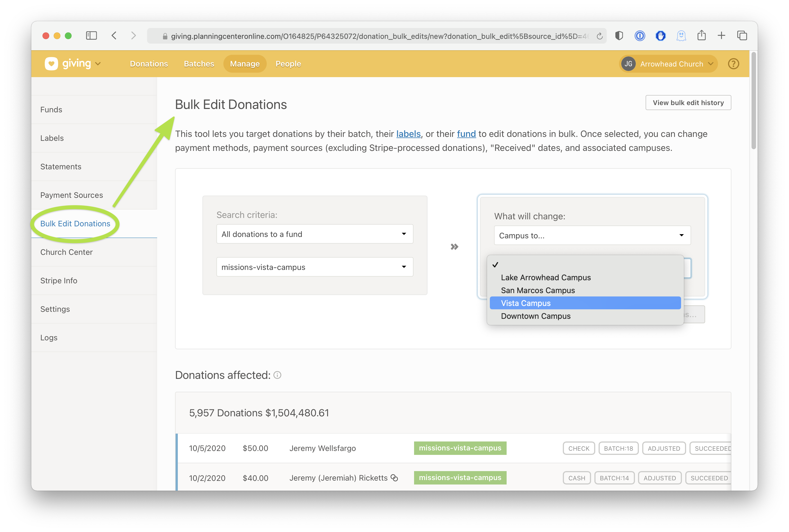Click the Safari share icon
Viewport: 789px width, 532px height.
click(x=701, y=36)
